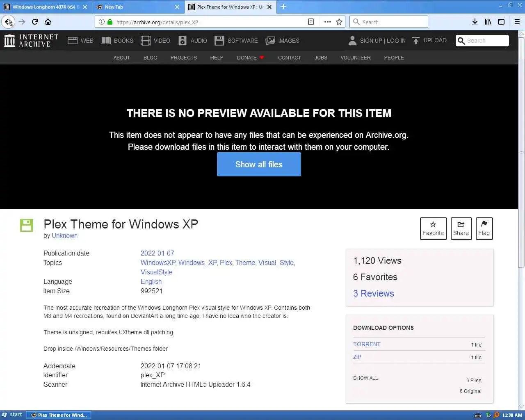Open the English language link

151,282
